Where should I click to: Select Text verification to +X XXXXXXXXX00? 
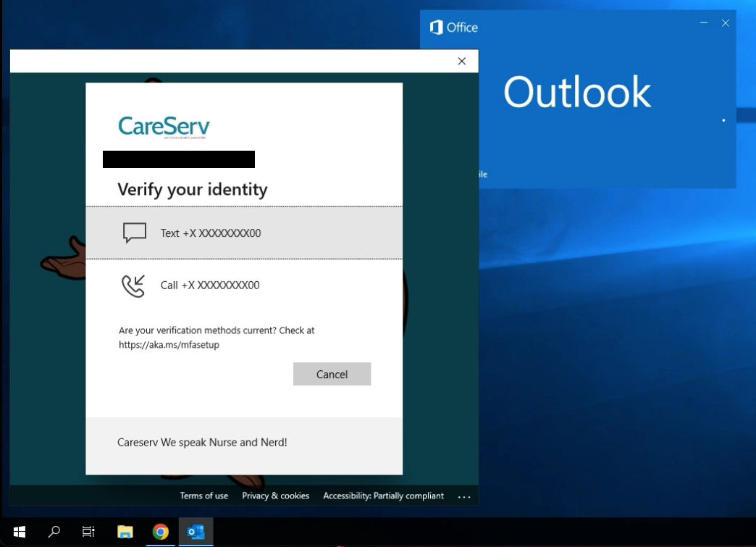(x=244, y=233)
